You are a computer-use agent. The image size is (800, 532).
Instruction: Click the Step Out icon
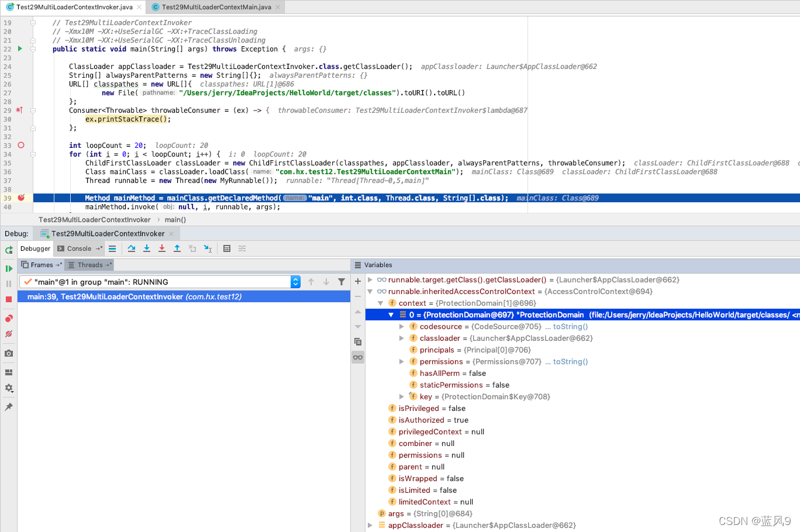[x=177, y=248]
